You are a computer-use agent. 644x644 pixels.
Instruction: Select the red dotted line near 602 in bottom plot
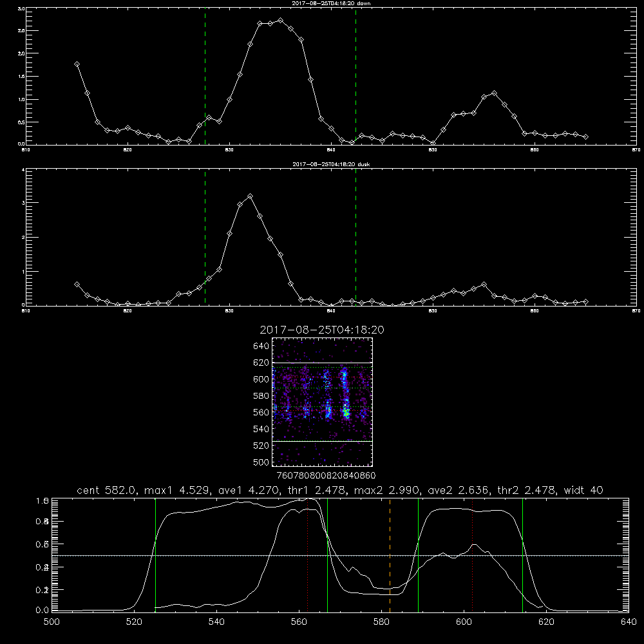tap(472, 555)
